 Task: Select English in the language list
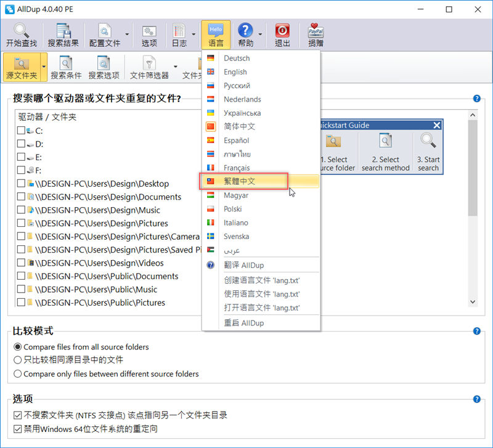click(x=235, y=72)
